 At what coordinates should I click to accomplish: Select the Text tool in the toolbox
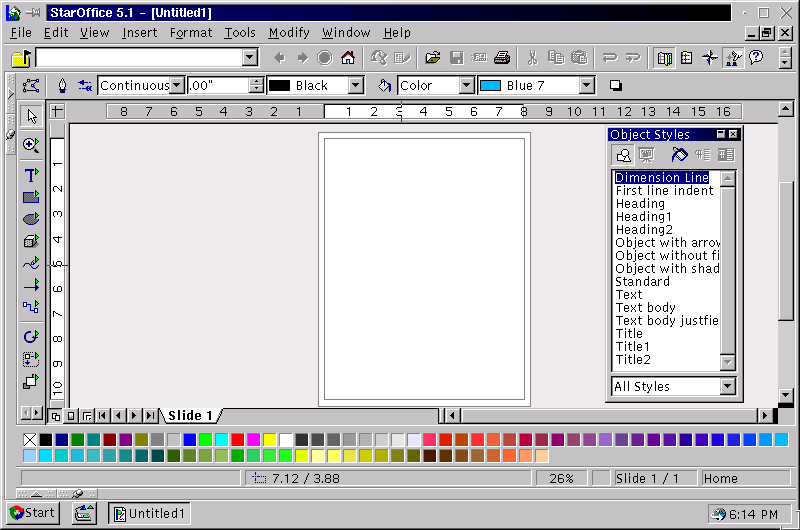[x=31, y=175]
